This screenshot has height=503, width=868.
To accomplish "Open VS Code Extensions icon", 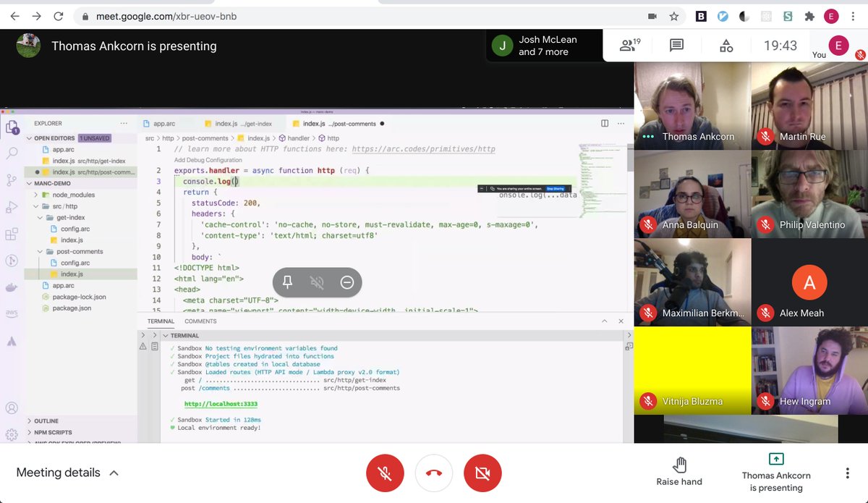I will pyautogui.click(x=12, y=234).
